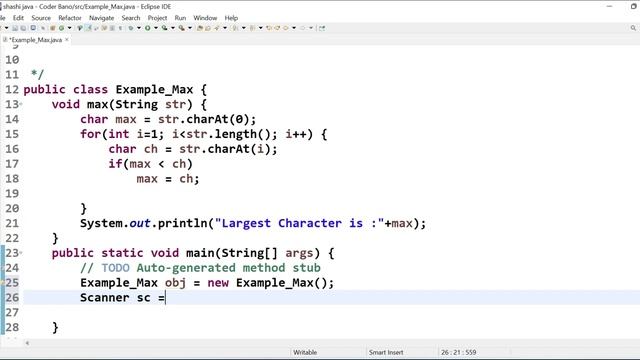Open the Run dropdown arrow
Viewport: 640px width, 360px height.
click(156, 28)
